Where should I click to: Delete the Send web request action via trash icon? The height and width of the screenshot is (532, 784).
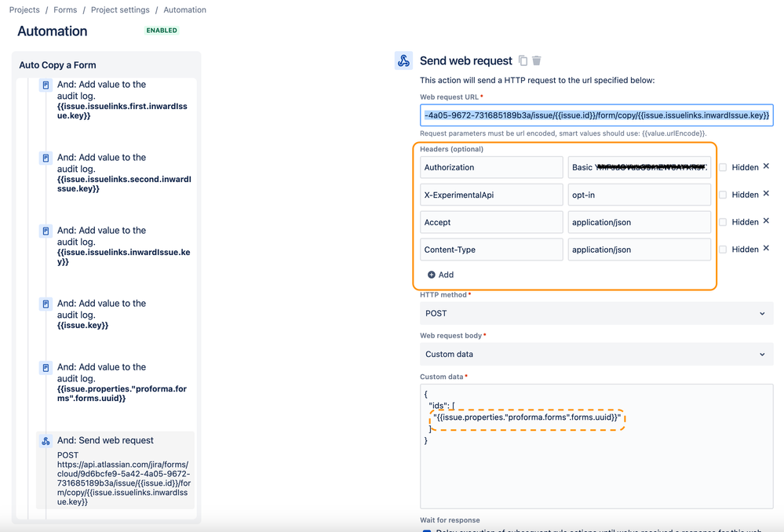(x=537, y=60)
